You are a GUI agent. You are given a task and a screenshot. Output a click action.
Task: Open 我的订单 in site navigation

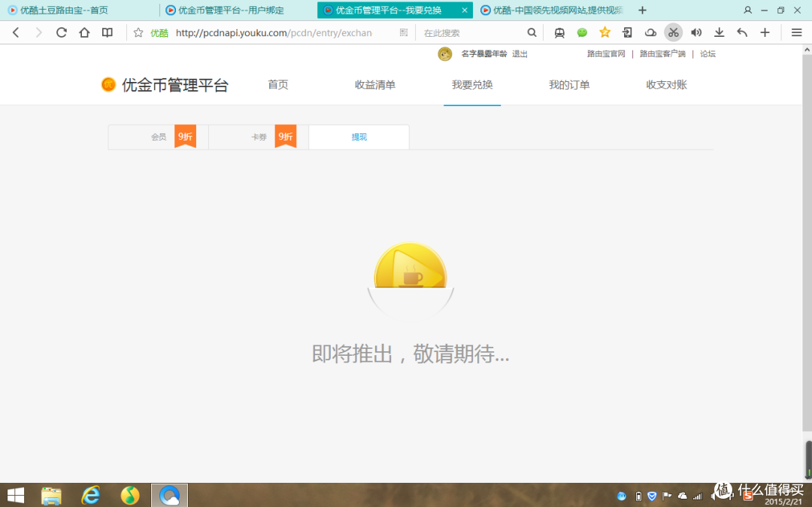point(569,84)
